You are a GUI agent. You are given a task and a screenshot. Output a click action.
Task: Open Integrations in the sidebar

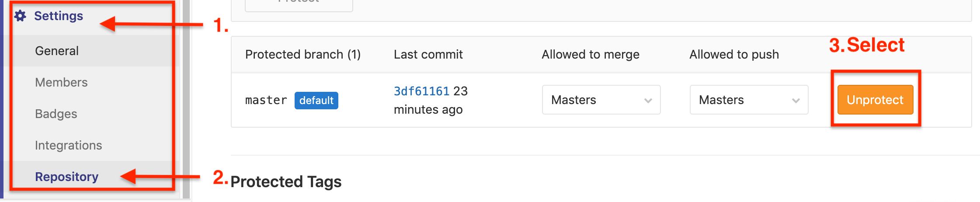tap(68, 145)
